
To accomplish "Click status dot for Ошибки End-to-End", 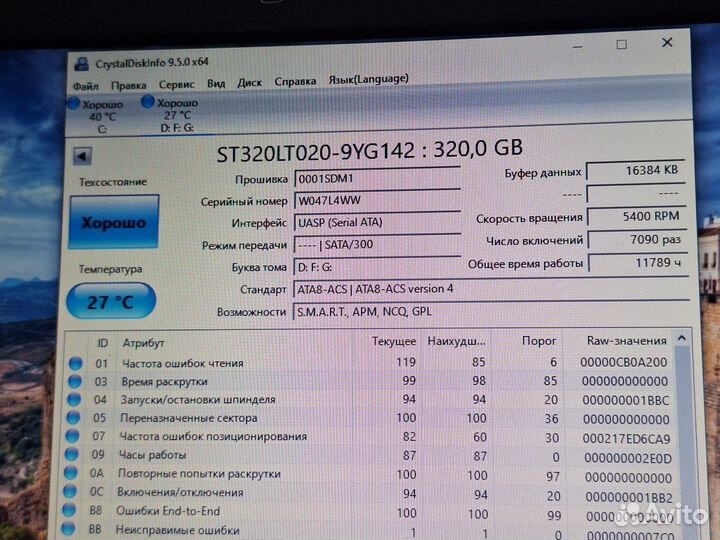I will click(x=69, y=510).
